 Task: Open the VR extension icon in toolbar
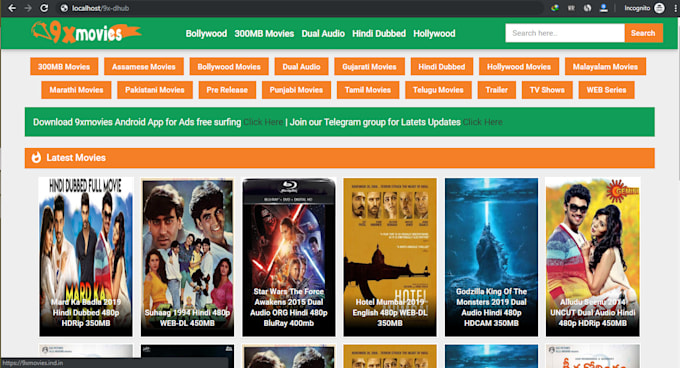571,8
